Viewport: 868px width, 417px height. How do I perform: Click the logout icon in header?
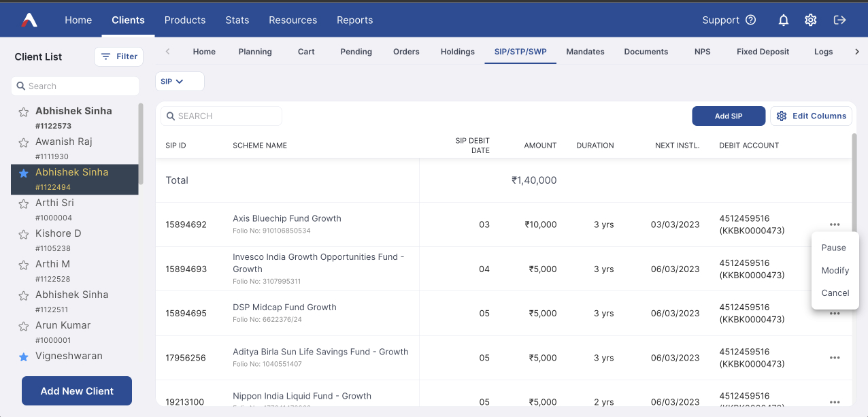(840, 20)
